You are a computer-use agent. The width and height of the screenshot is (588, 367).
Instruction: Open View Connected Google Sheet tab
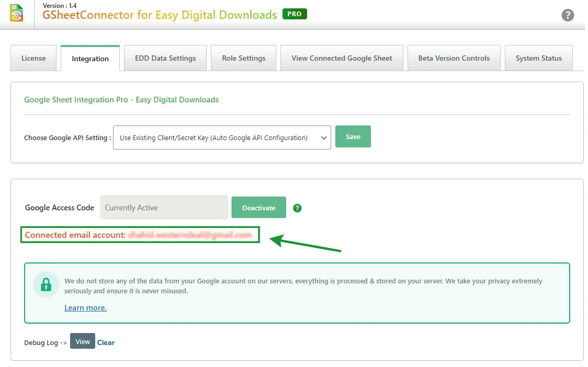[342, 58]
